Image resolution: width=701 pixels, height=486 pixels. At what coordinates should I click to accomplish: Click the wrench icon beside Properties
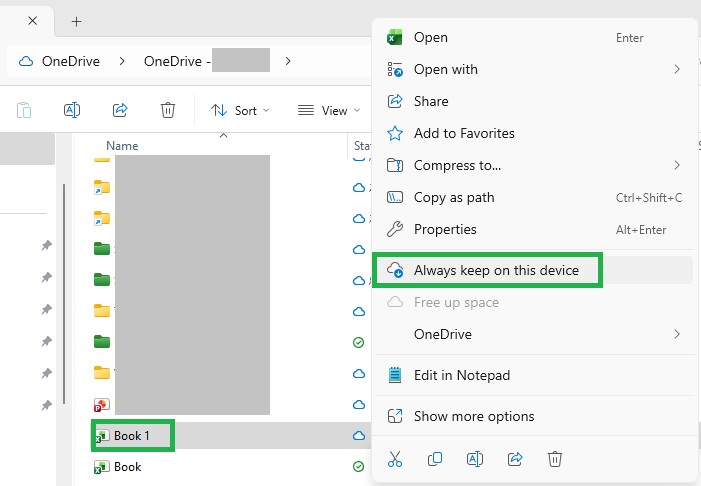[x=395, y=229]
